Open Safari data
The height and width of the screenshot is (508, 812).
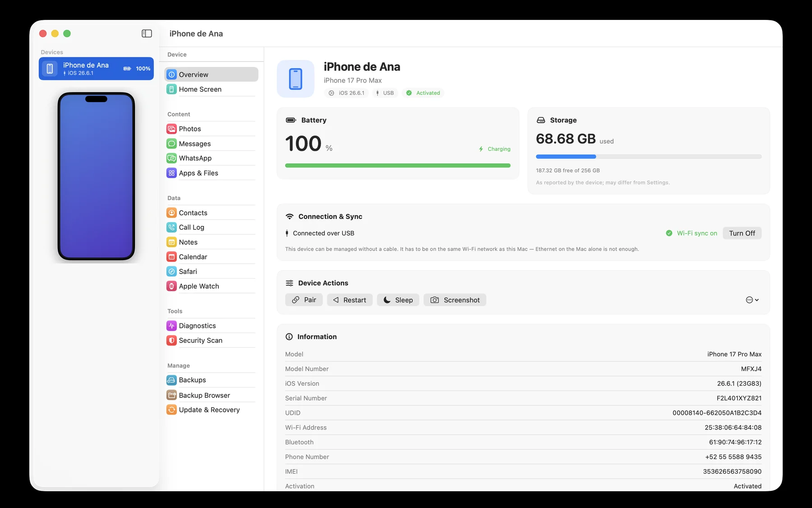click(212, 271)
